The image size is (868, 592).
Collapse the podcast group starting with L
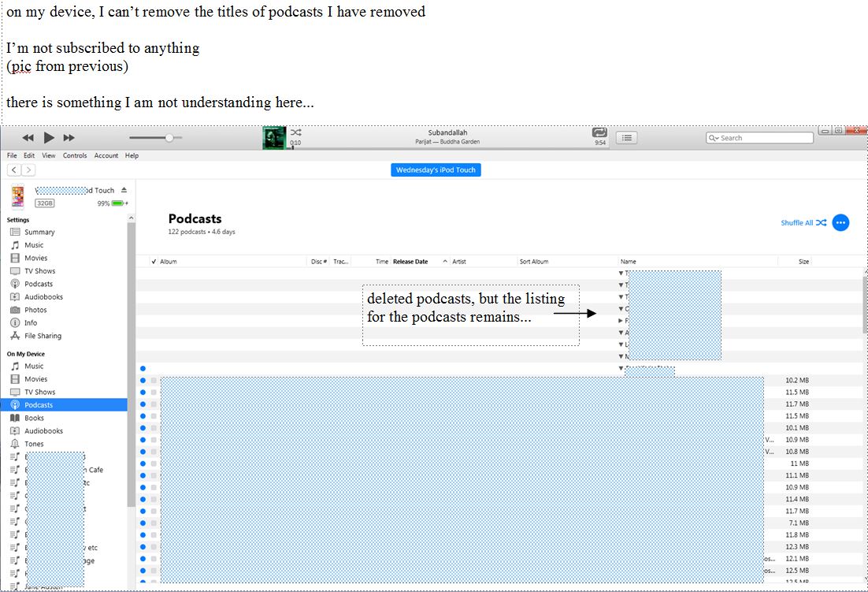[621, 344]
